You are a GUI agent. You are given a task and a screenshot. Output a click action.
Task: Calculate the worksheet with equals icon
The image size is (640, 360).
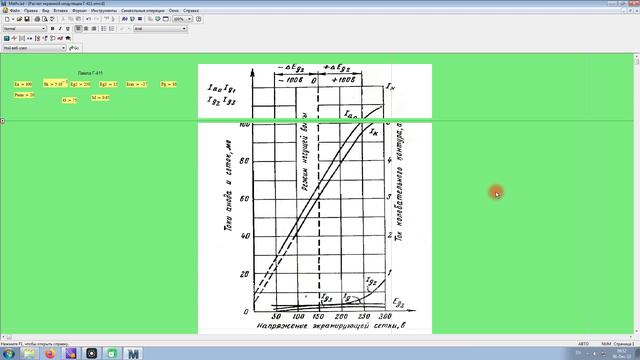tap(140, 19)
